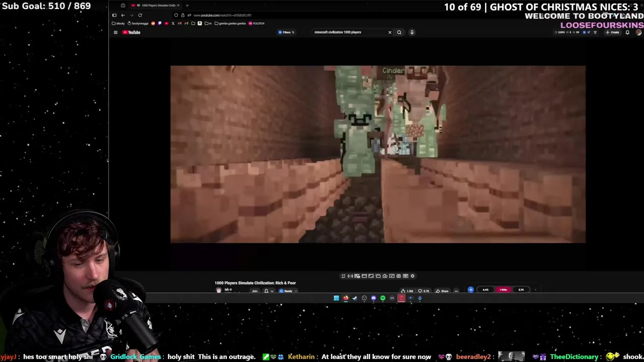
Task: Open Firefox from the taskbar
Action: point(346,298)
